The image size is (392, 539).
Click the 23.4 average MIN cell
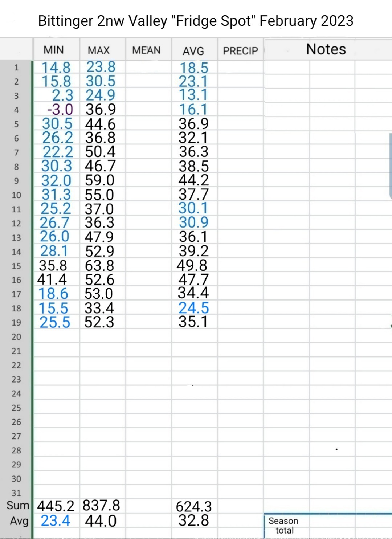tap(56, 520)
